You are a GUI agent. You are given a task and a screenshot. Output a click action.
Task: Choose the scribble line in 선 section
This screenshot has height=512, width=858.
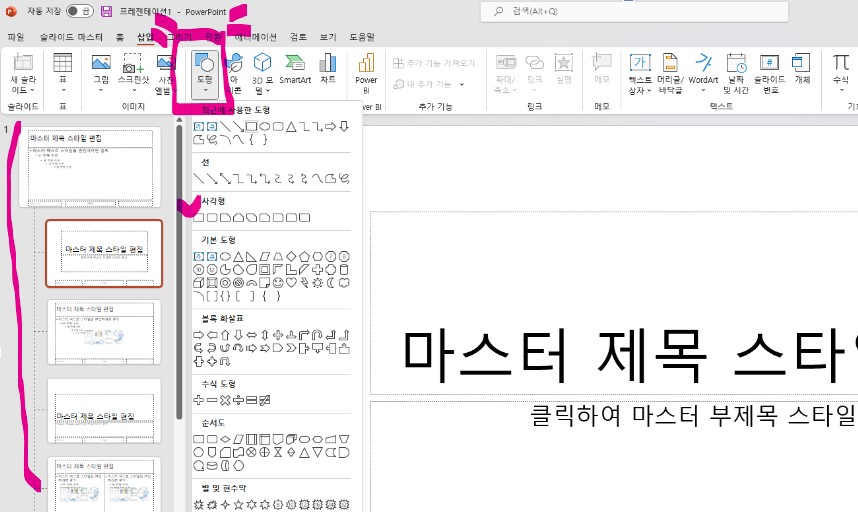click(344, 178)
